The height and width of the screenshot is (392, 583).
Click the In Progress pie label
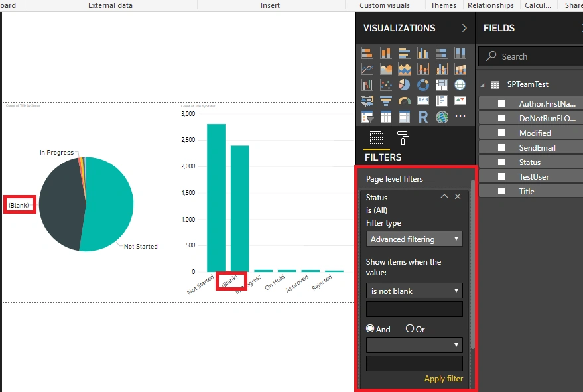pyautogui.click(x=56, y=152)
